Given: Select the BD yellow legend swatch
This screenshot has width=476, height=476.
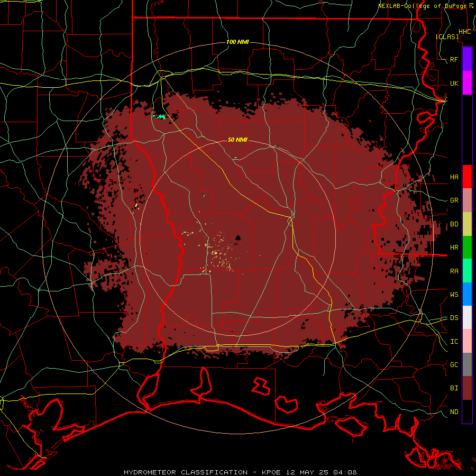Looking at the screenshot, I should 467,224.
